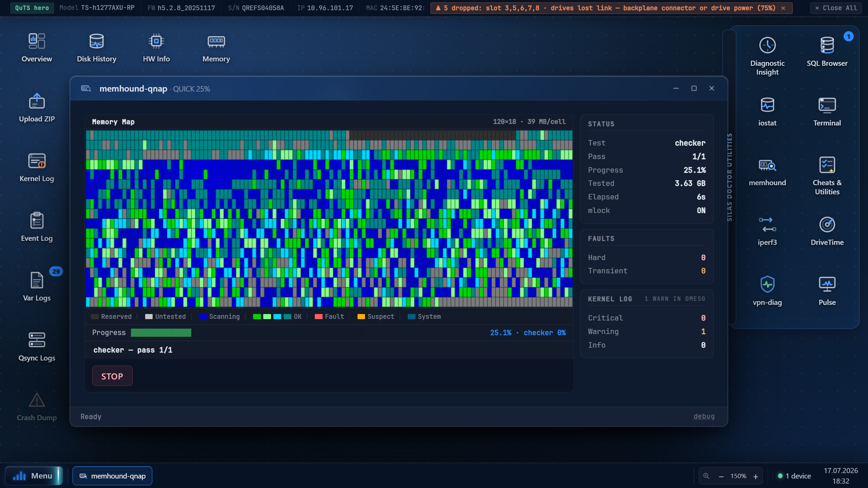The width and height of the screenshot is (868, 488).
Task: Click the Upload ZIP icon
Action: tap(37, 108)
